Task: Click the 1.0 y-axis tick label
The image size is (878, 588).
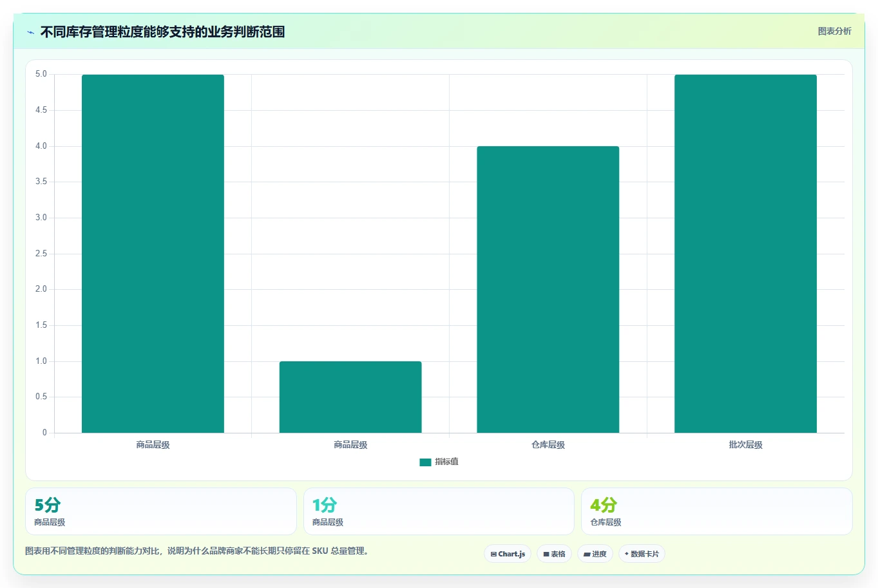Action: click(41, 361)
